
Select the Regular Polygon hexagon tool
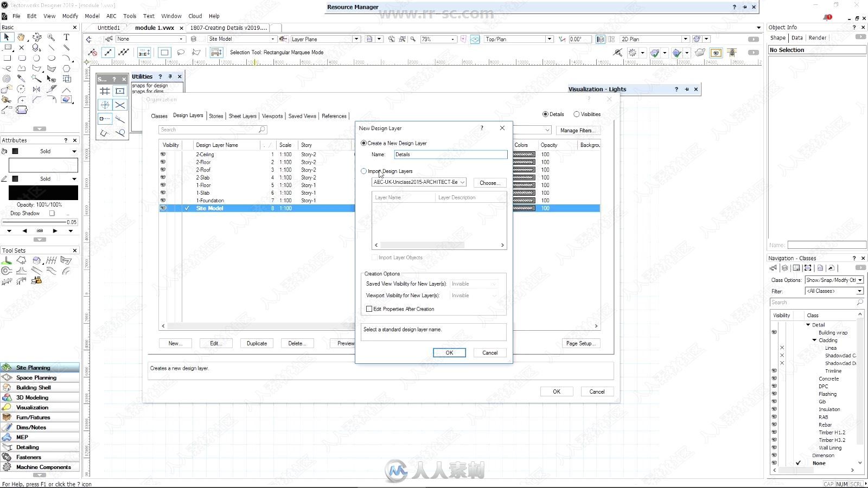click(66, 68)
